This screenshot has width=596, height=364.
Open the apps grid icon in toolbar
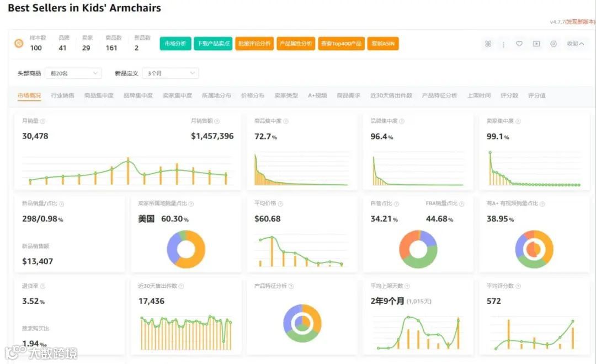[488, 44]
